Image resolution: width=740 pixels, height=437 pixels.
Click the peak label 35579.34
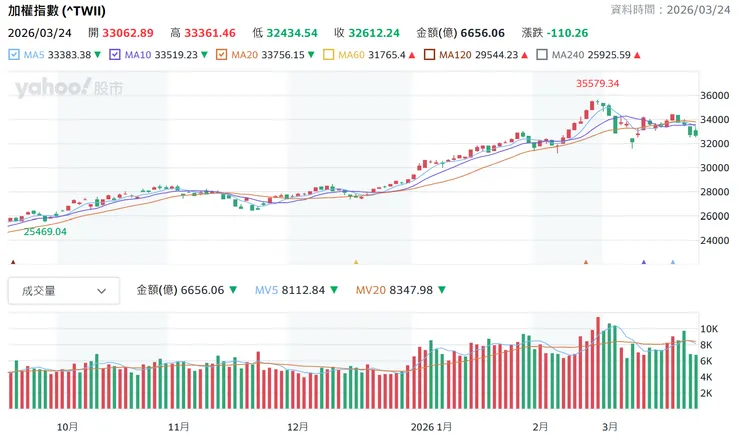coord(597,84)
